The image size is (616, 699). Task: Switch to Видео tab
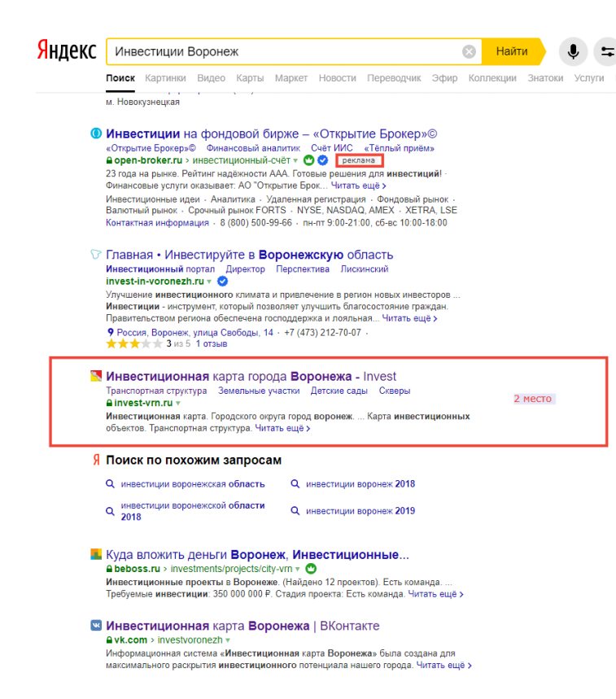click(212, 78)
